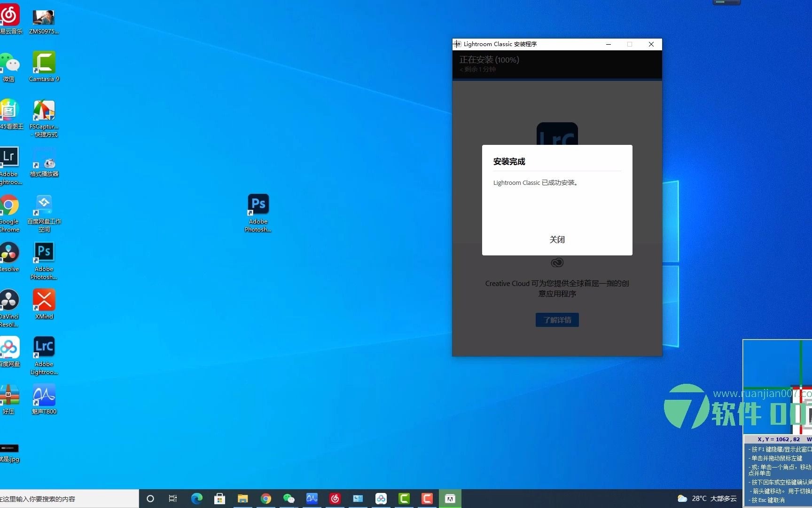Open the Camtasia 9 desktop shortcut
The image size is (812, 508).
tap(44, 67)
